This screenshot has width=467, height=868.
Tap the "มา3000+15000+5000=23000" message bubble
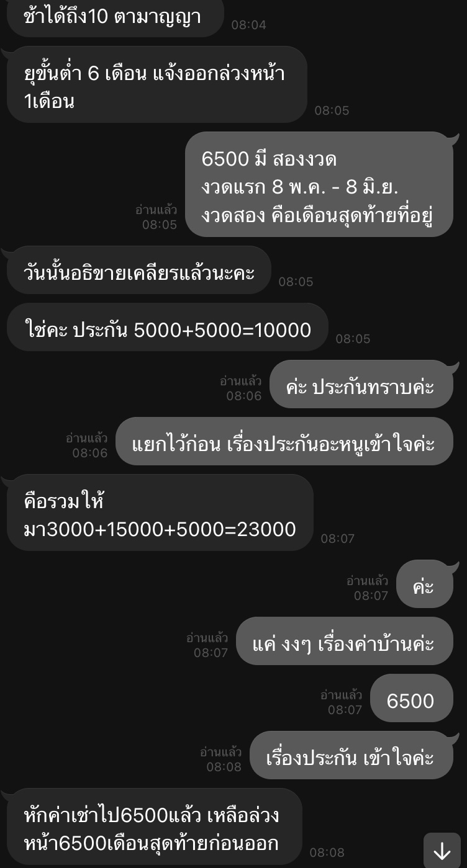(x=160, y=512)
